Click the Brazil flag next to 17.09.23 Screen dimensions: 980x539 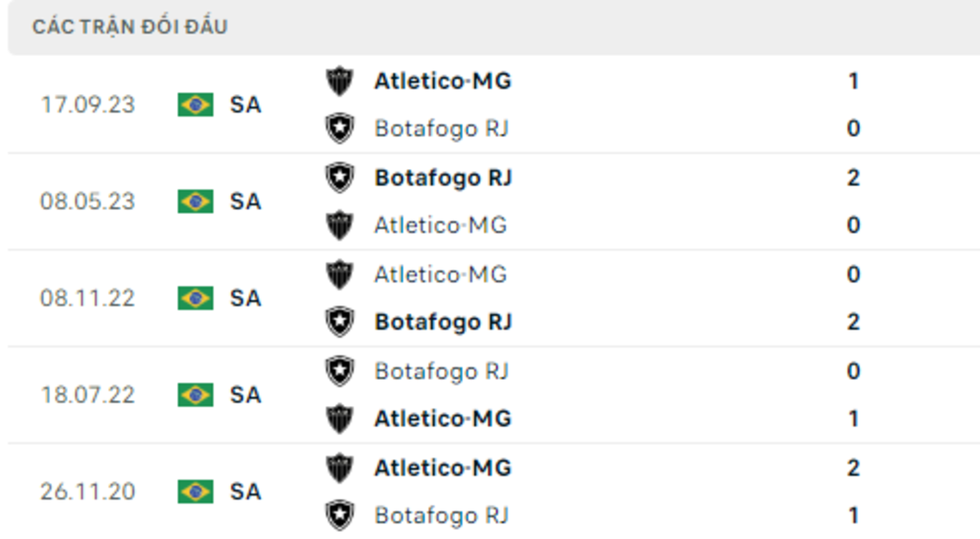pyautogui.click(x=196, y=105)
